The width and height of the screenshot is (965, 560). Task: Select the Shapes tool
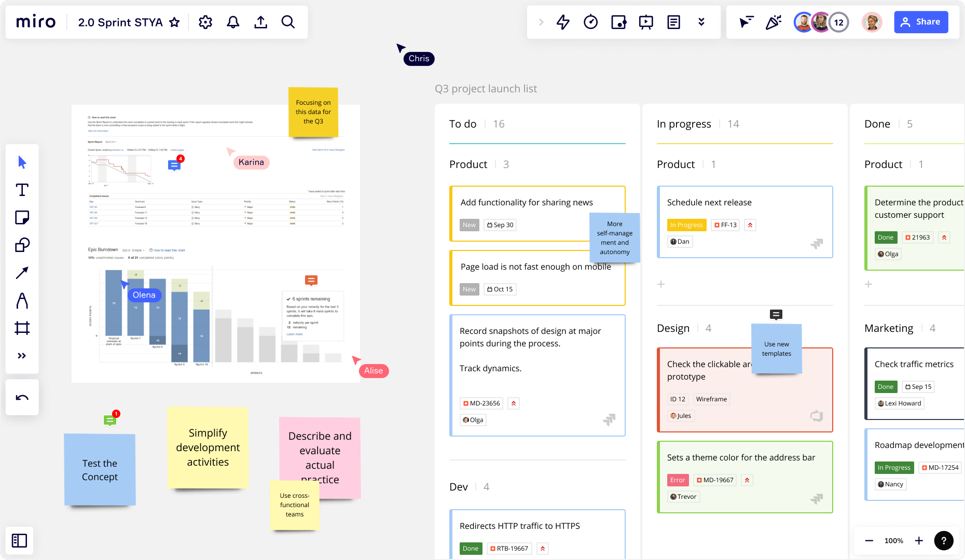coord(22,245)
